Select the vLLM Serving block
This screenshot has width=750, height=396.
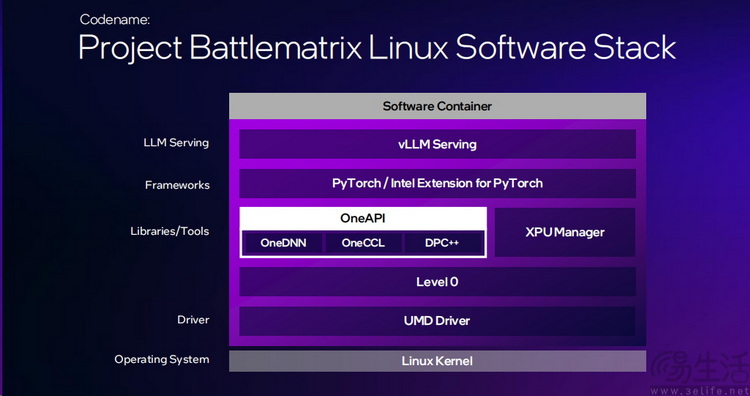pos(437,144)
